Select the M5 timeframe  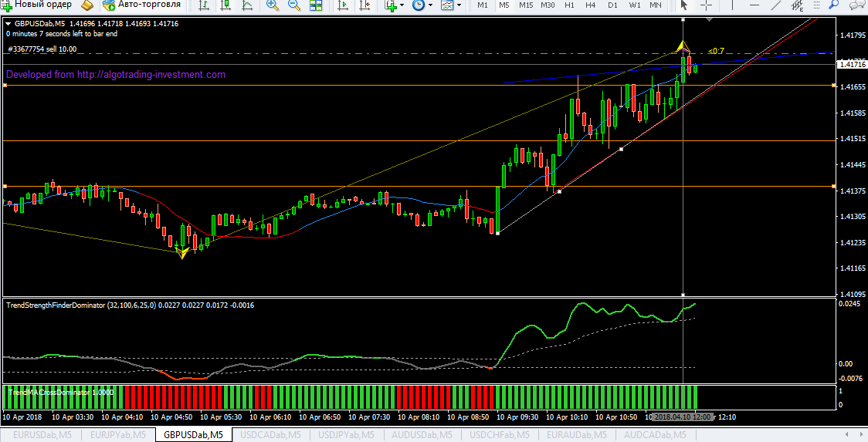click(x=504, y=5)
